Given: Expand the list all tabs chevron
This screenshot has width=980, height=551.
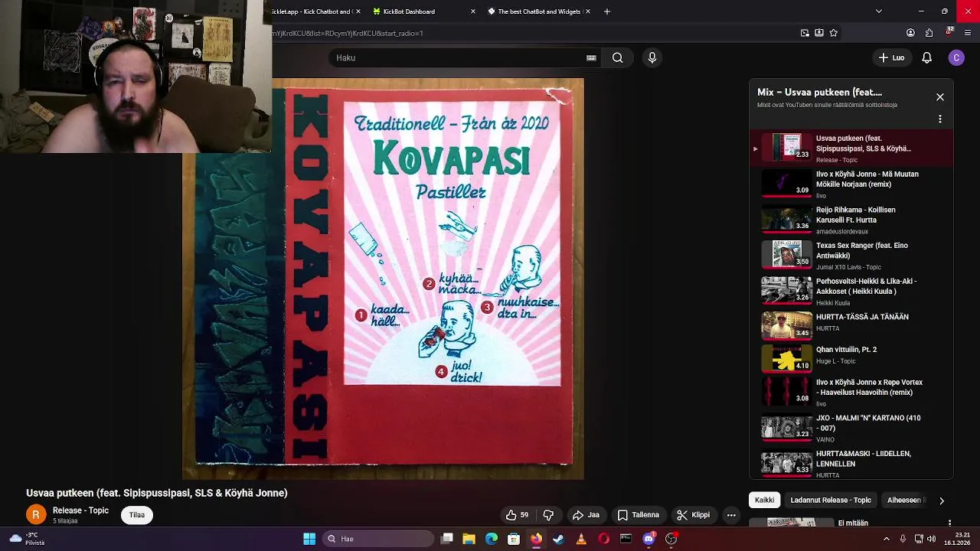Looking at the screenshot, I should tap(879, 11).
